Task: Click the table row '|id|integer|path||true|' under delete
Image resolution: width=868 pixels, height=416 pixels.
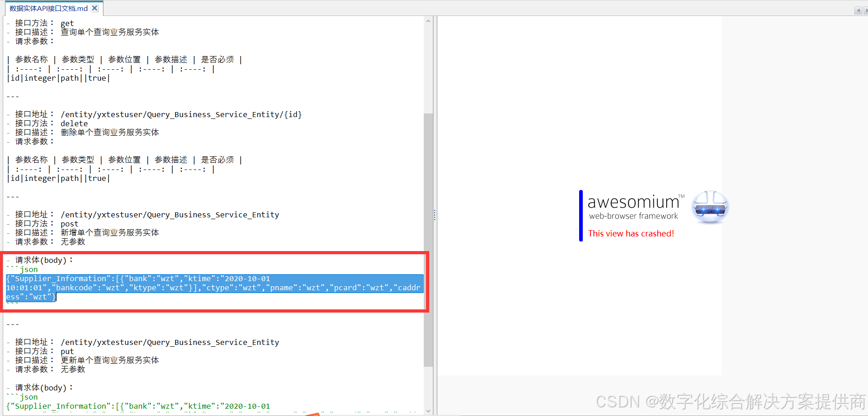Action: point(58,178)
